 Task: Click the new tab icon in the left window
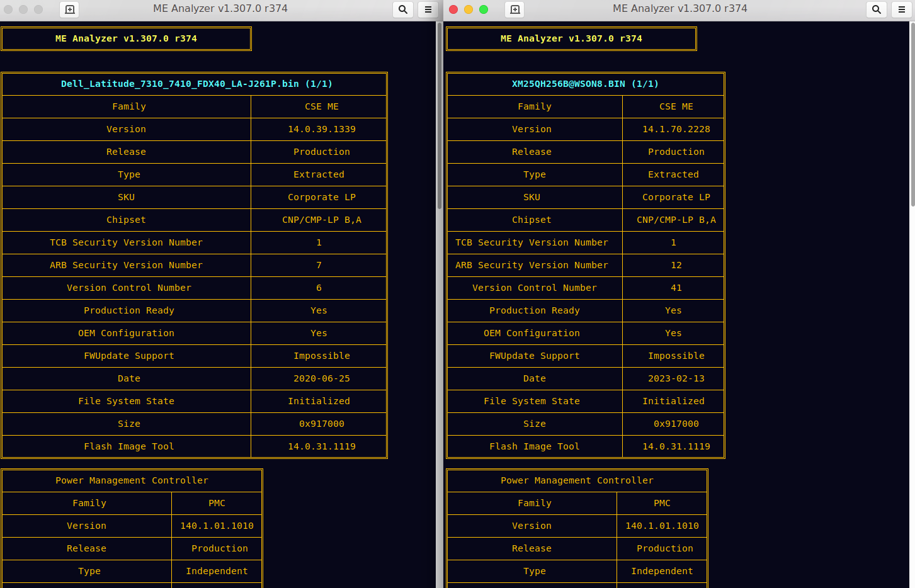tap(70, 9)
